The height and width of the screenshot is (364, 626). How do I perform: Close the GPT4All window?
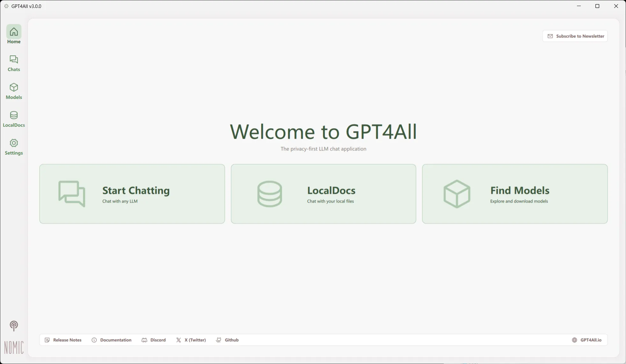tap(616, 6)
